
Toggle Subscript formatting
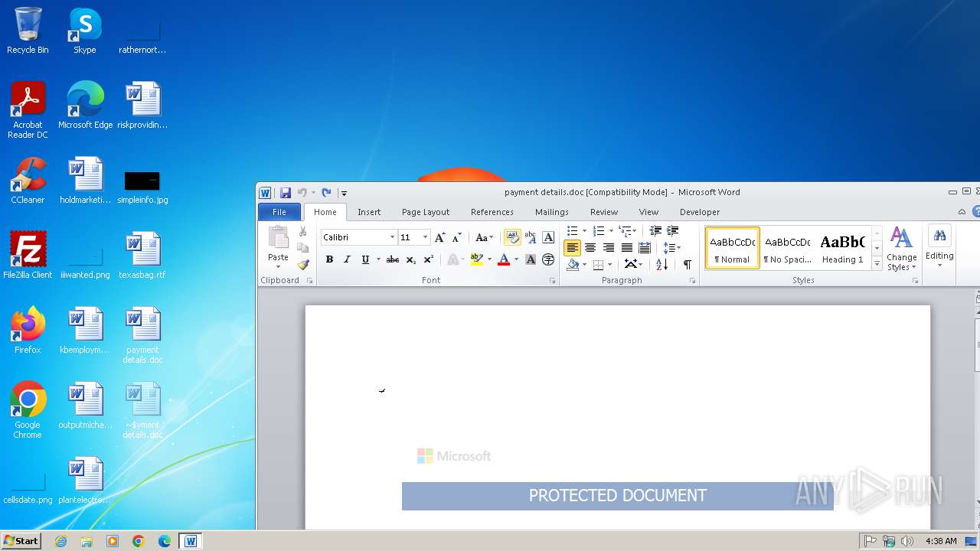click(x=410, y=259)
